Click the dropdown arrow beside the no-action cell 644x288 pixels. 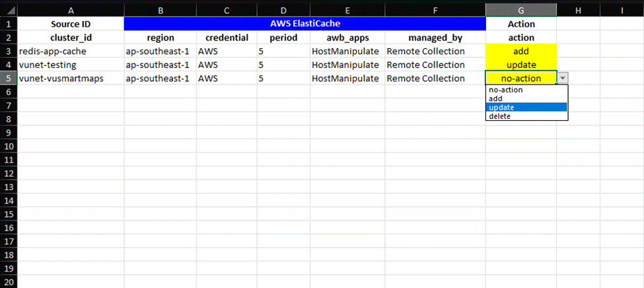(563, 78)
